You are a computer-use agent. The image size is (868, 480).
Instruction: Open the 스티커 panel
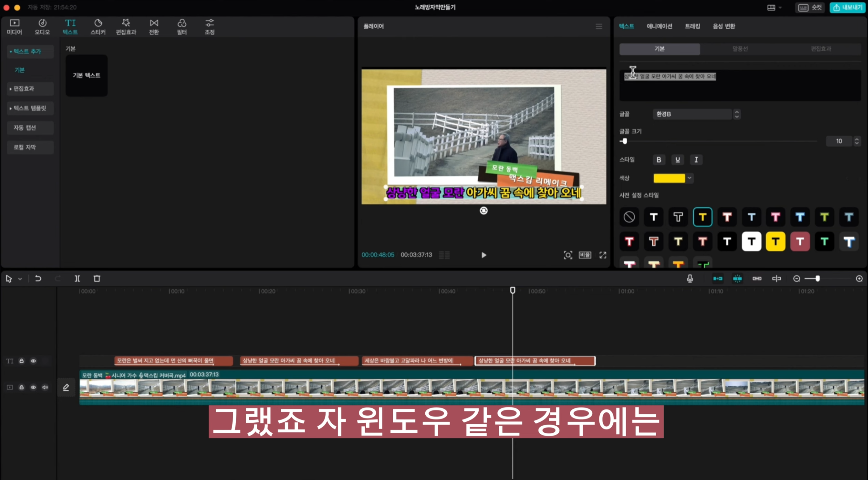(x=98, y=26)
